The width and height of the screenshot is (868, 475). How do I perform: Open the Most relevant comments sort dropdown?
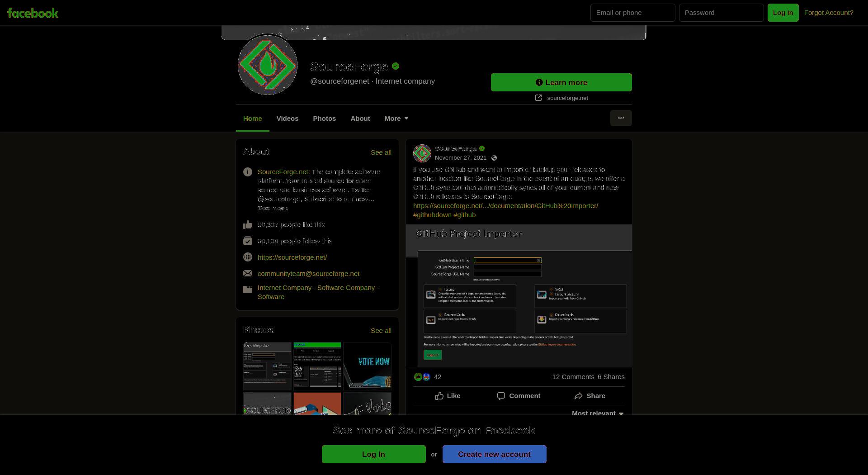coord(598,413)
